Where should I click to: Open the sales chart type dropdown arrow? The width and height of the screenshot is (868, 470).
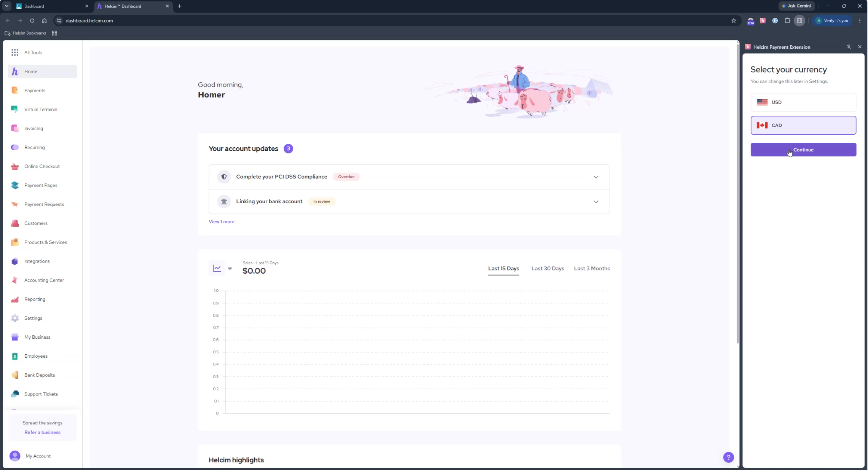(x=230, y=269)
